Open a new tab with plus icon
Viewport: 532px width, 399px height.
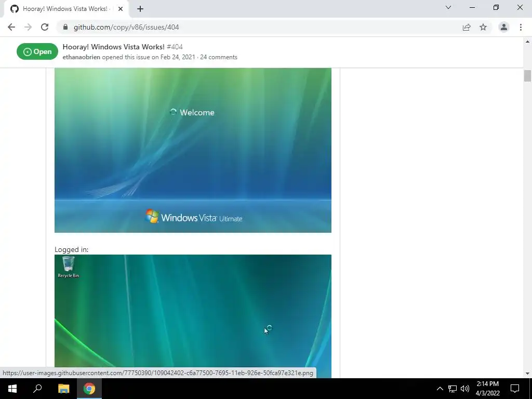140,9
